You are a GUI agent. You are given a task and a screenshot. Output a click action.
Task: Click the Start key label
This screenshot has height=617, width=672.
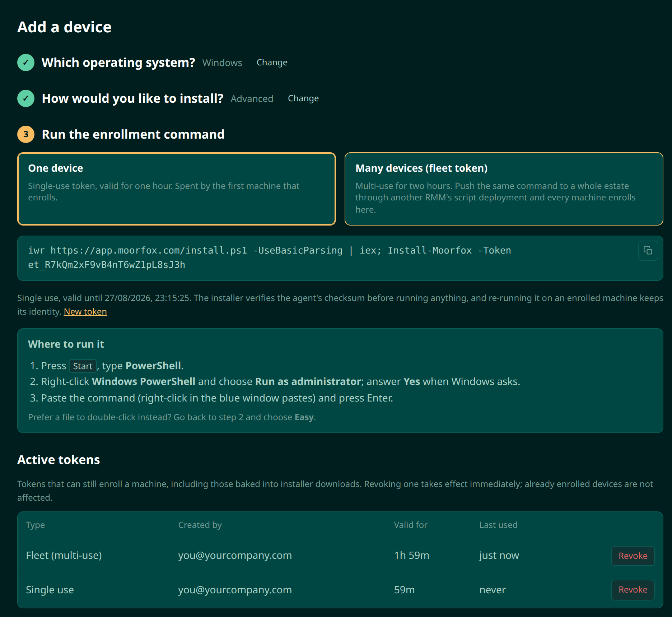click(x=83, y=366)
